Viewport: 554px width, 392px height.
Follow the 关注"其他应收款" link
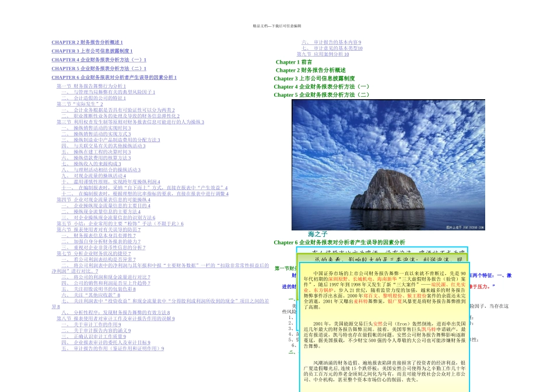tap(91, 295)
